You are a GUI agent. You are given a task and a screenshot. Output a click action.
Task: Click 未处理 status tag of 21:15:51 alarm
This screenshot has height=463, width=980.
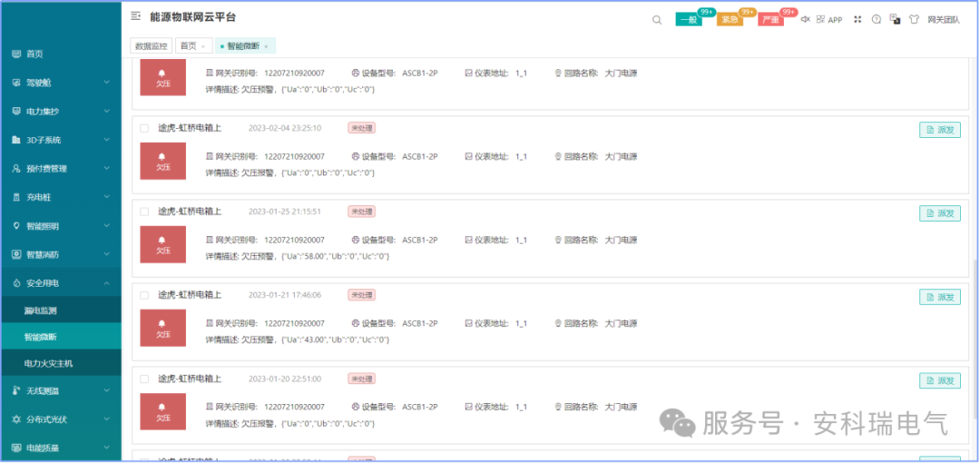tap(361, 212)
